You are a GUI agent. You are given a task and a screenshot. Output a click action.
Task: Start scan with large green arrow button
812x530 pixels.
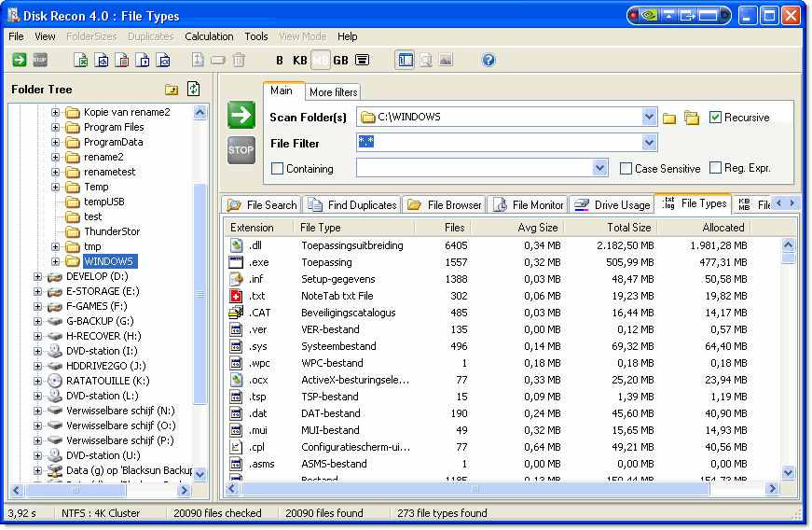(241, 115)
